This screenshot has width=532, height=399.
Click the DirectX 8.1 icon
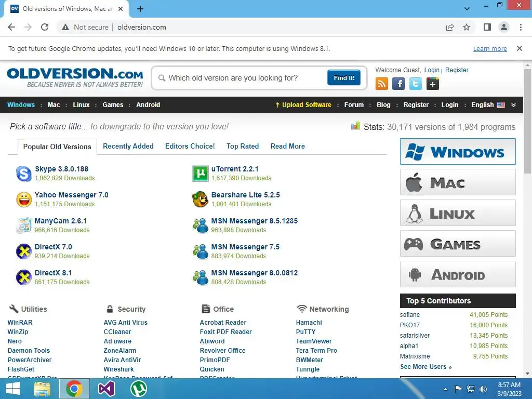click(24, 277)
